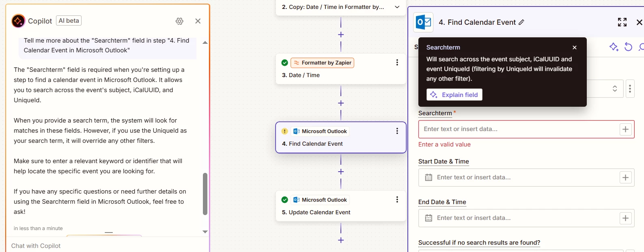Click the Explain field button
644x252 pixels.
(x=454, y=95)
